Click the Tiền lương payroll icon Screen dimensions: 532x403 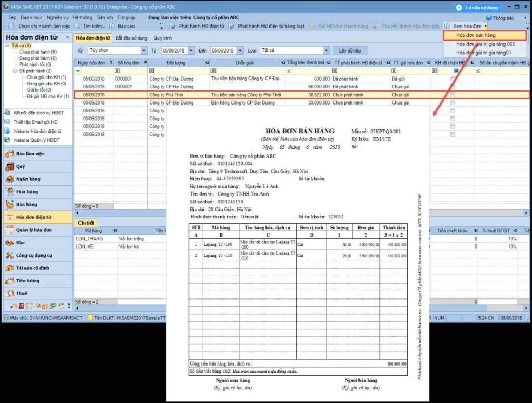(x=9, y=281)
